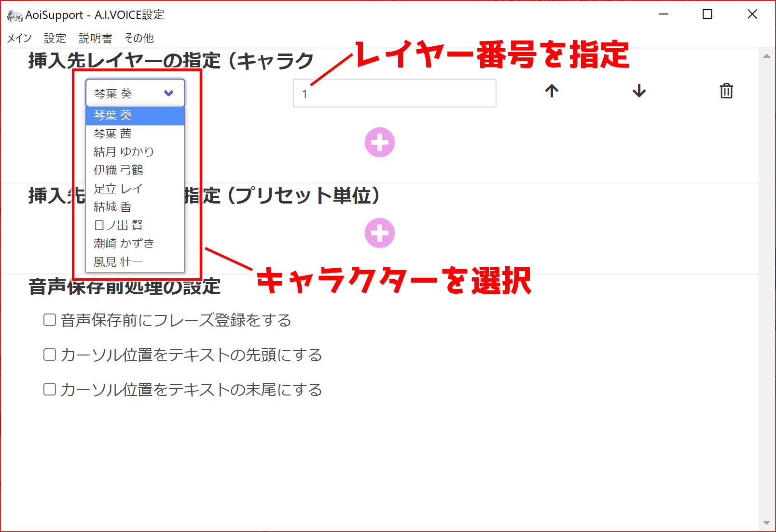The height and width of the screenshot is (532, 776).
Task: Open the その他 menu
Action: click(x=139, y=38)
